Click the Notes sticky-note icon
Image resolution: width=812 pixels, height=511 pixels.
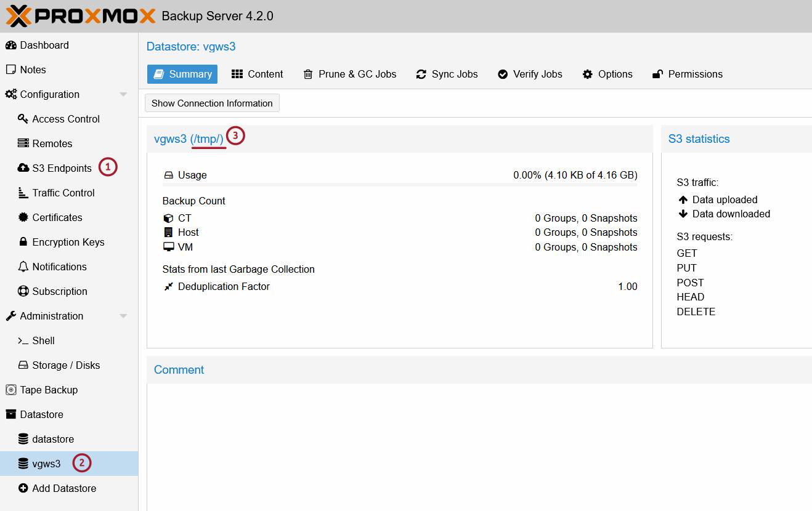pyautogui.click(x=11, y=70)
